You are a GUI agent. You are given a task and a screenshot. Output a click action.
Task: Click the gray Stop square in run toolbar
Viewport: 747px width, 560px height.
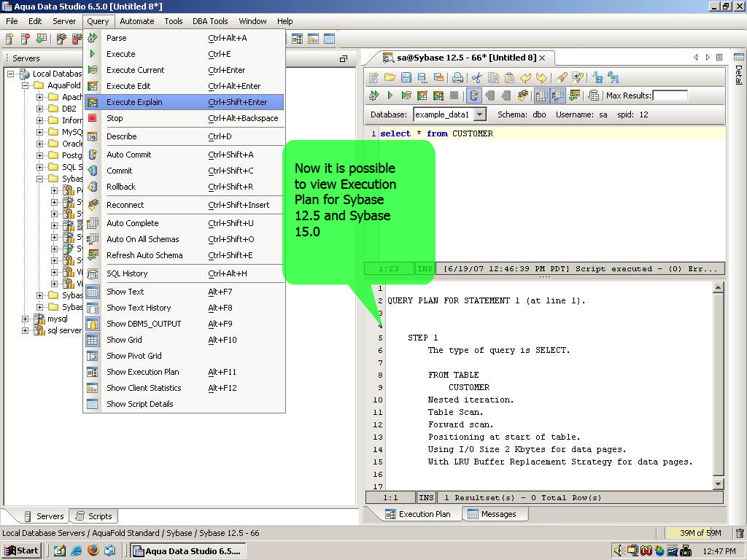coord(454,96)
